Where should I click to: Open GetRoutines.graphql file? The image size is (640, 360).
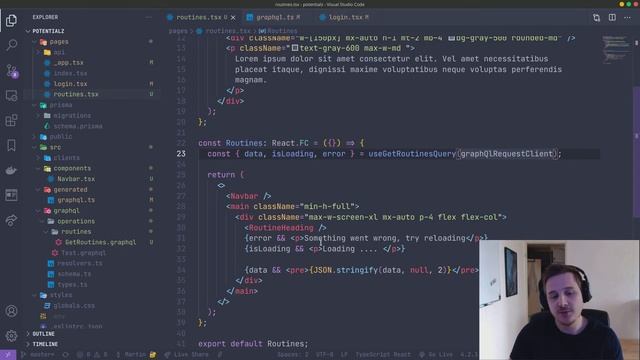pos(100,242)
